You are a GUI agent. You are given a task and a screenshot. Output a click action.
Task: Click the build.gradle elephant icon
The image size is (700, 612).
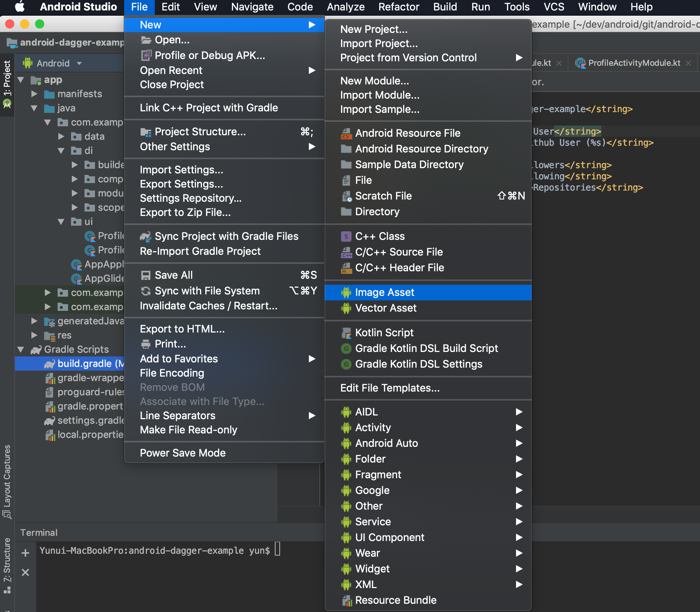49,364
